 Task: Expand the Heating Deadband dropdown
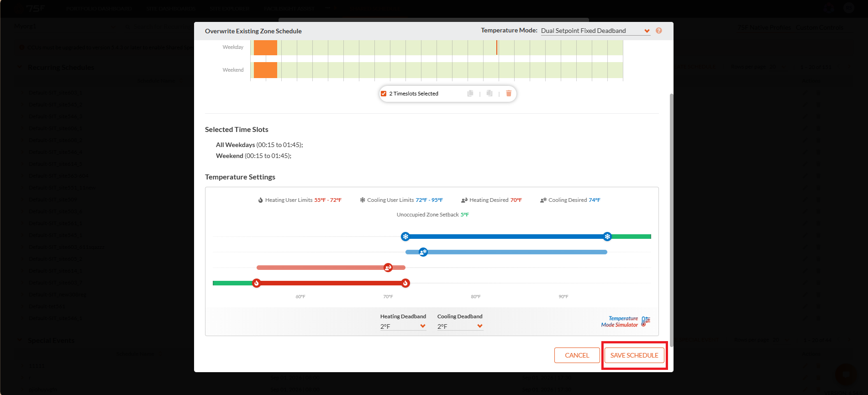pyautogui.click(x=403, y=326)
